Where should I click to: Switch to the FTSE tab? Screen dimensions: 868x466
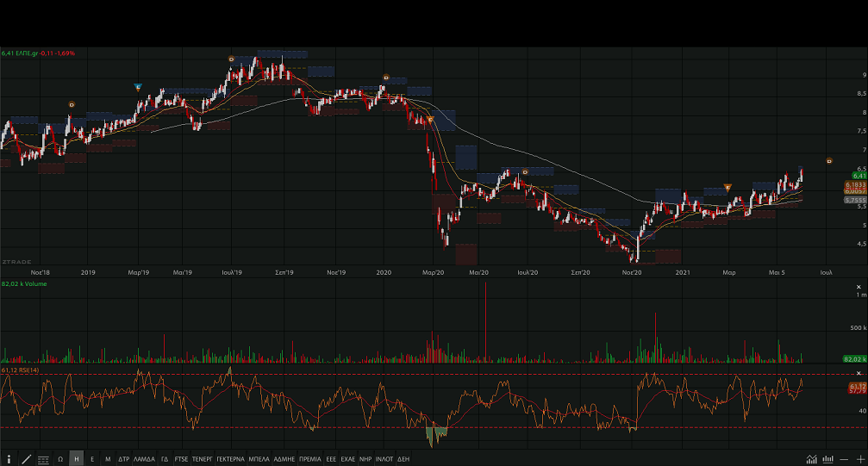181,459
